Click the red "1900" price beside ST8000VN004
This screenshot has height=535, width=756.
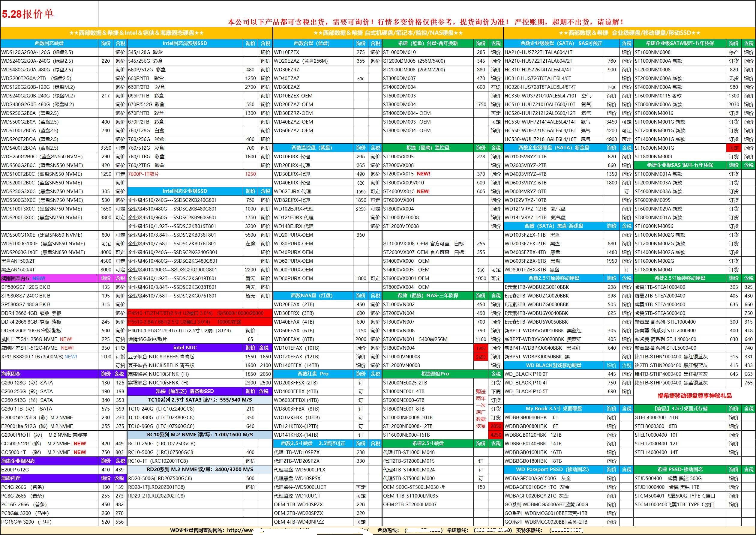[x=481, y=348]
